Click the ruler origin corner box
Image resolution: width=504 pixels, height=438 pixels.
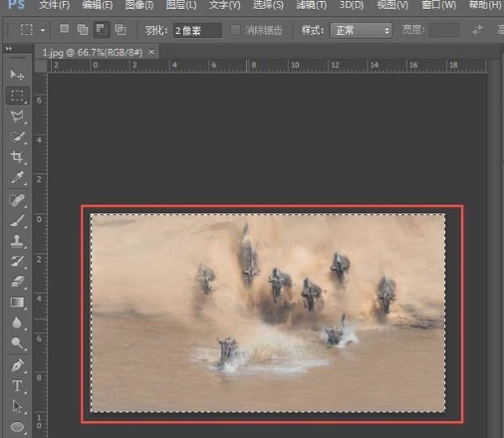pyautogui.click(x=41, y=66)
